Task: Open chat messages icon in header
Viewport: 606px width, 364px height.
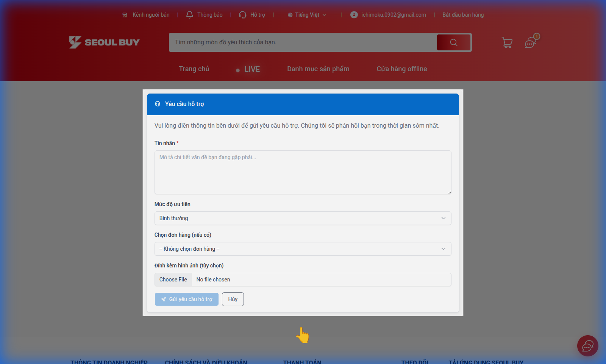Action: click(x=530, y=43)
